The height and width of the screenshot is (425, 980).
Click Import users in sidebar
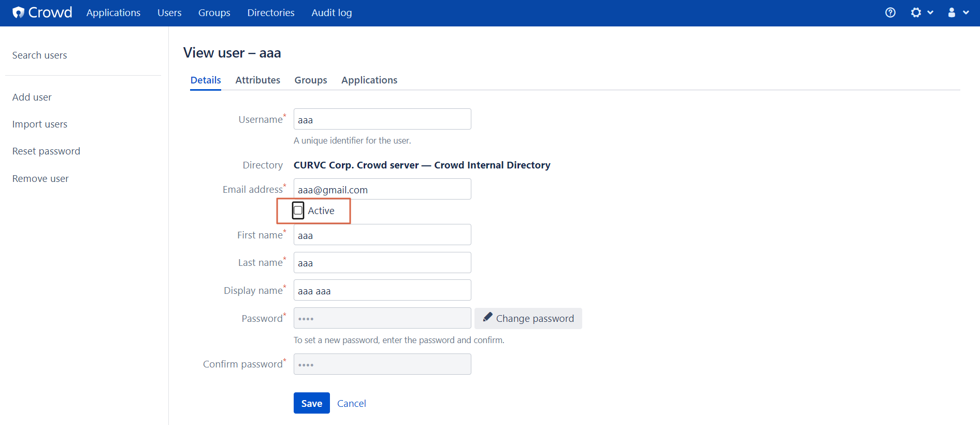(40, 124)
